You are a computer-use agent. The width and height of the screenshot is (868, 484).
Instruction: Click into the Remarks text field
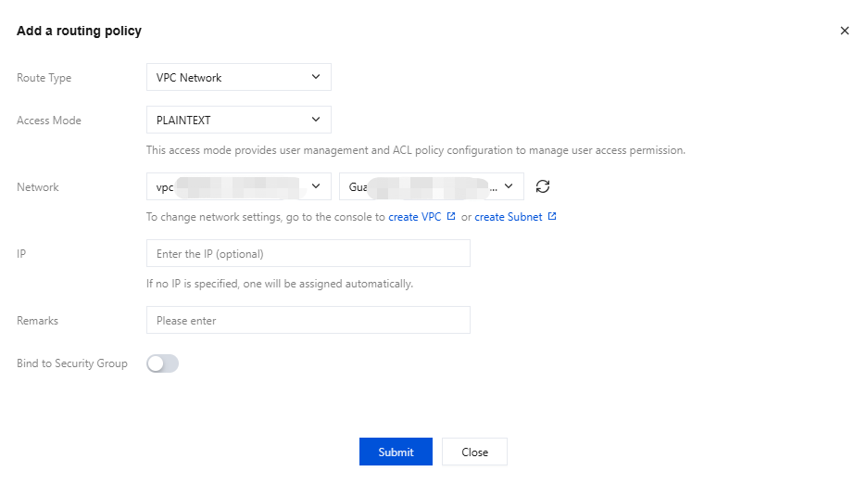(308, 321)
